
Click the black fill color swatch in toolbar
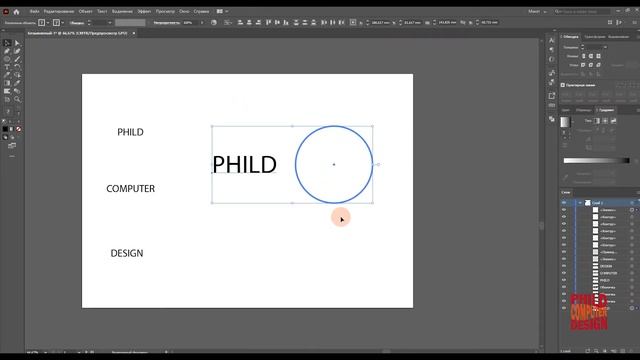pos(5,129)
